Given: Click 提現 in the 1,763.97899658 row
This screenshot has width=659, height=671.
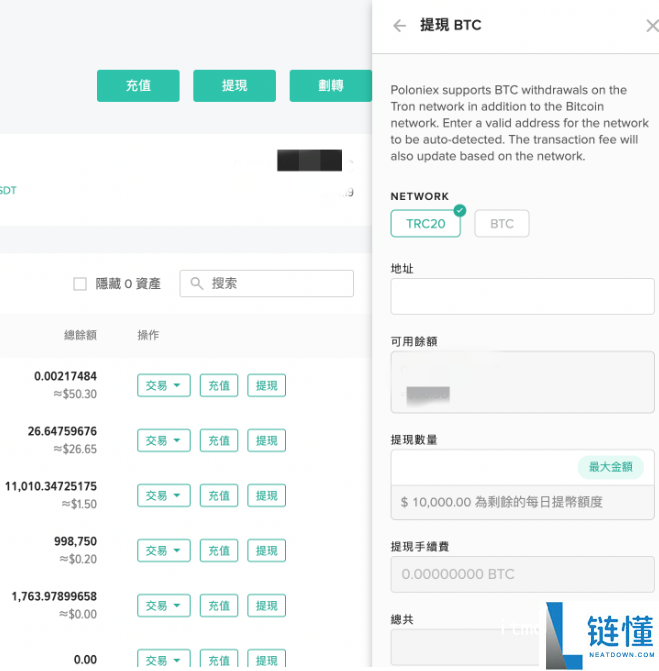Looking at the screenshot, I should click(266, 606).
